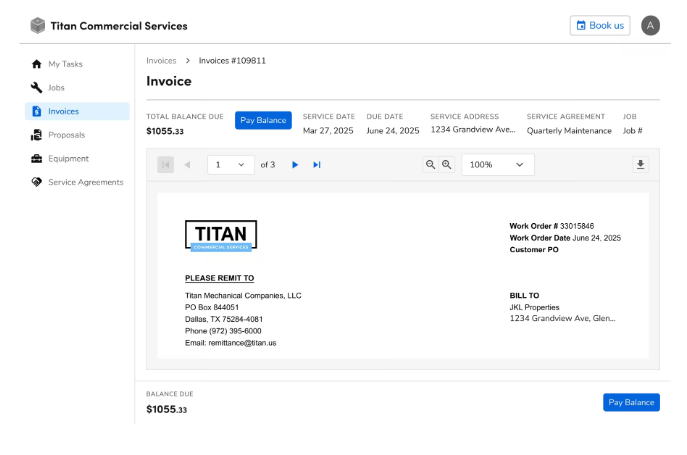Select Invoices in the sidebar

(x=77, y=111)
